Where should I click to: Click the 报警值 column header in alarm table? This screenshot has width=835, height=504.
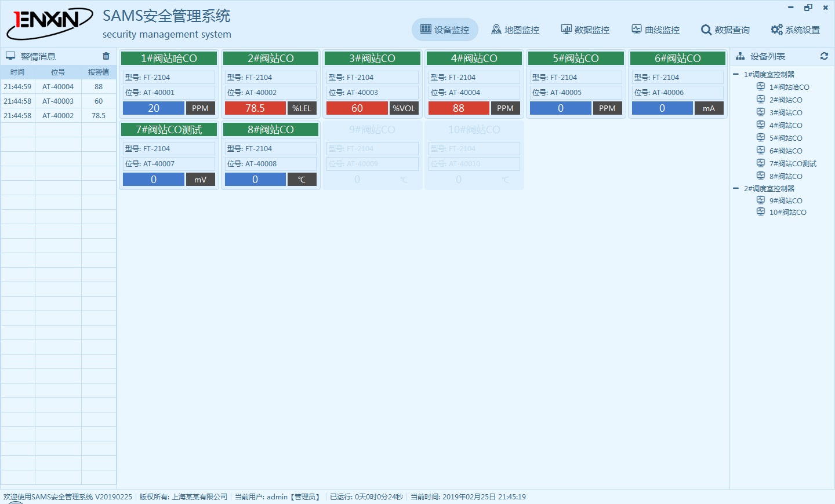click(x=99, y=72)
